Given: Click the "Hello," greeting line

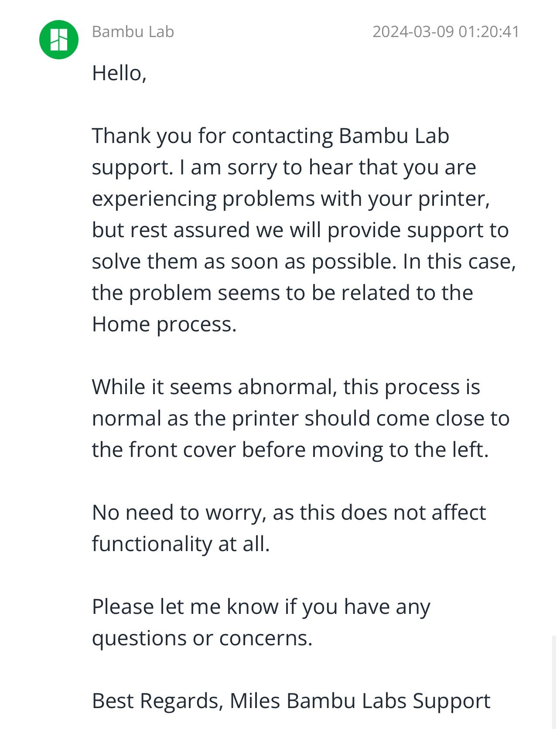Looking at the screenshot, I should (119, 73).
